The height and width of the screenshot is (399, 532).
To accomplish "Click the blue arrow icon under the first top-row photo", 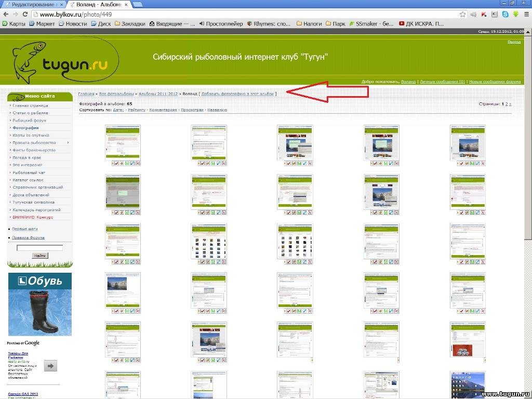I will [x=132, y=164].
